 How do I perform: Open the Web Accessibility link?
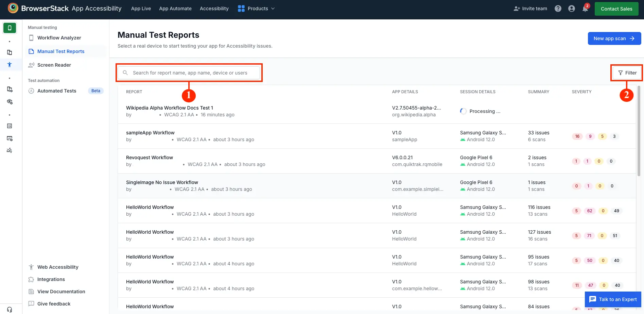(58, 267)
